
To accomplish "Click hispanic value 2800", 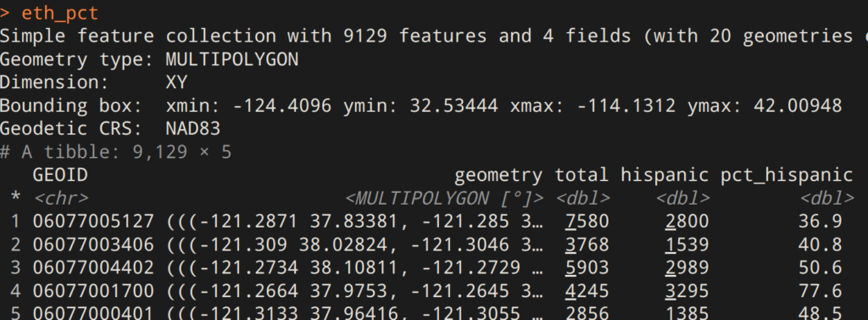I will click(687, 222).
